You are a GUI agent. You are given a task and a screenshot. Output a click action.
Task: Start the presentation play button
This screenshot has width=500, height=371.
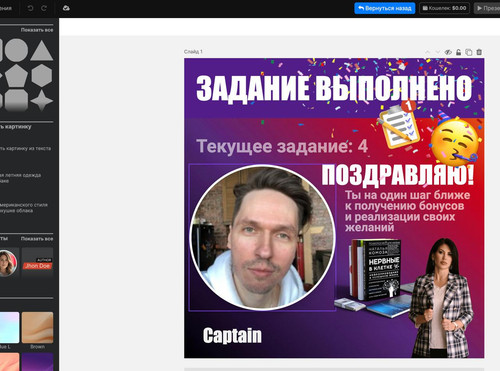pyautogui.click(x=487, y=8)
